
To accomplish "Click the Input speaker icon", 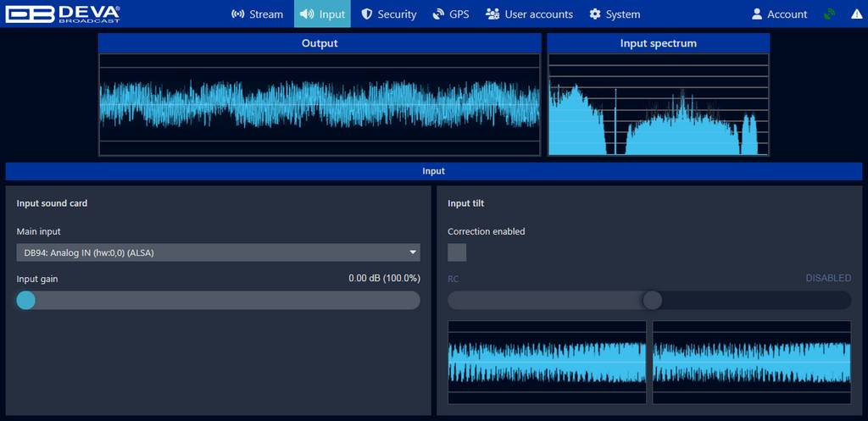I will point(307,14).
